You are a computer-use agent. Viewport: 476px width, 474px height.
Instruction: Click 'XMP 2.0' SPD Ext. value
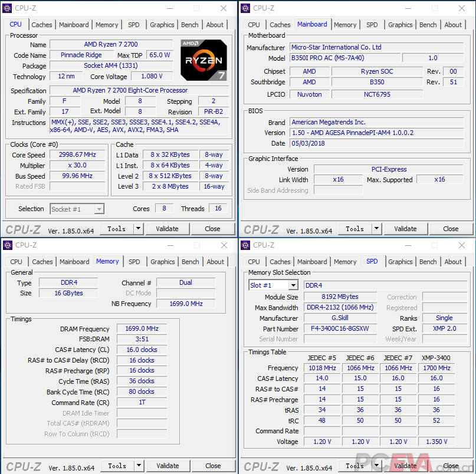[x=444, y=328]
